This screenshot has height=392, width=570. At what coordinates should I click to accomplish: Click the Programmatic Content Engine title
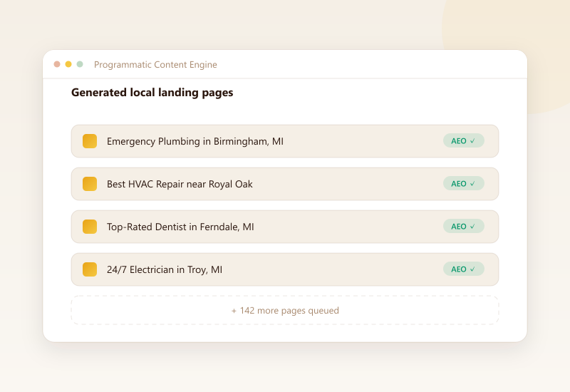point(155,65)
